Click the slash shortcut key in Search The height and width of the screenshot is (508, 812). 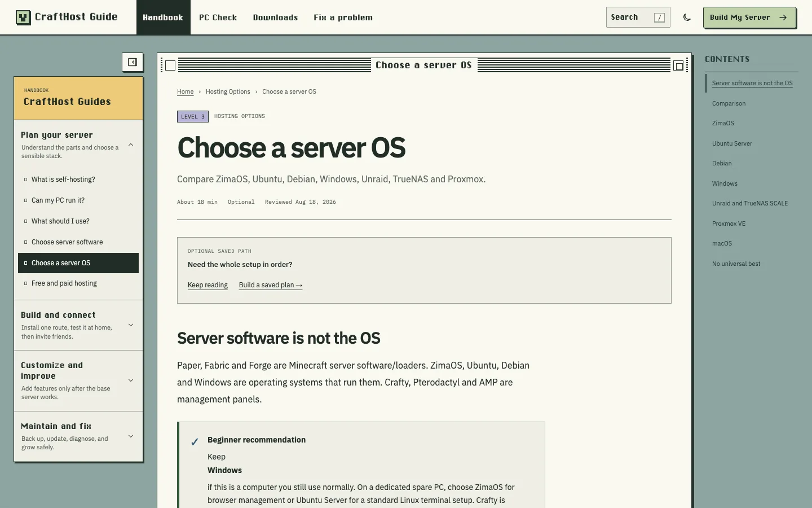pyautogui.click(x=659, y=17)
